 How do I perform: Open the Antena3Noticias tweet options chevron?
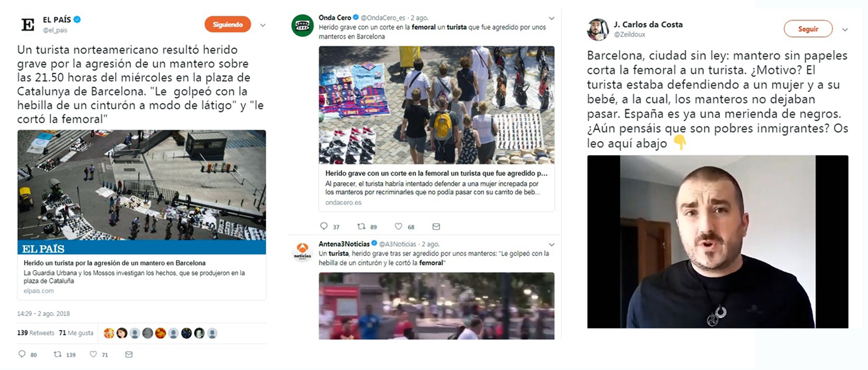click(x=551, y=244)
